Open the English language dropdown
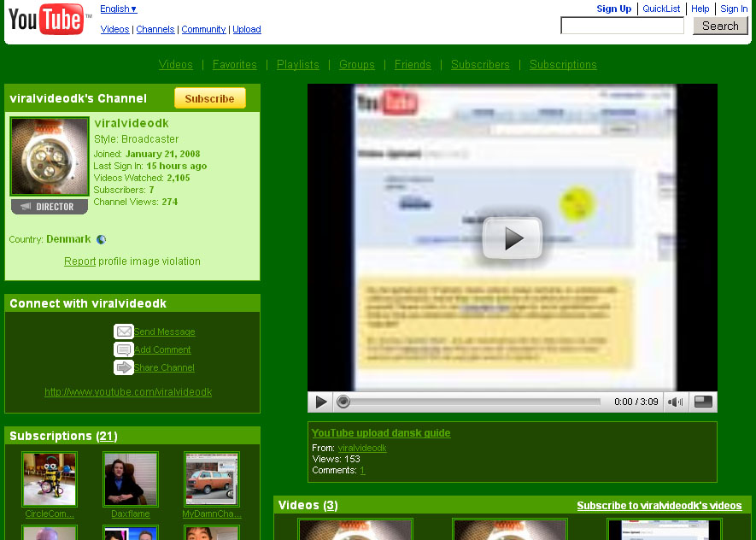 pos(119,9)
